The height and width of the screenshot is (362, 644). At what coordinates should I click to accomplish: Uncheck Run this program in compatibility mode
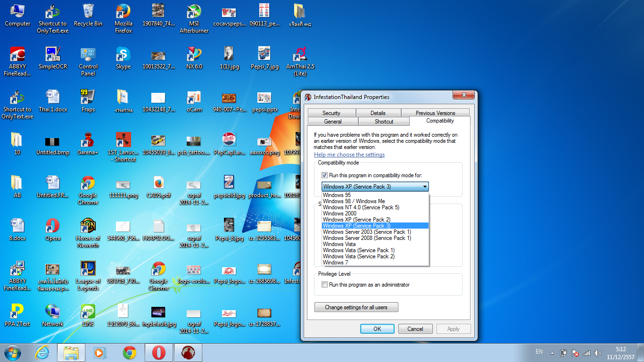(x=324, y=175)
